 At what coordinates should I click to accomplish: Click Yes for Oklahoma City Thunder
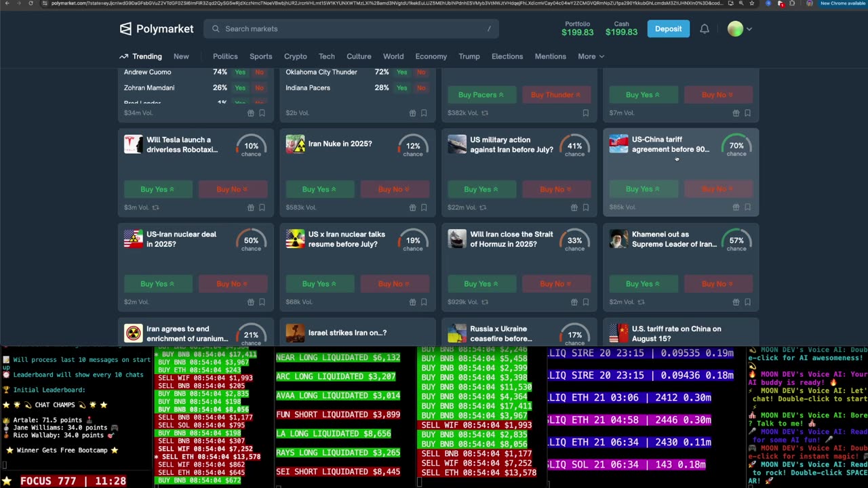click(x=402, y=72)
